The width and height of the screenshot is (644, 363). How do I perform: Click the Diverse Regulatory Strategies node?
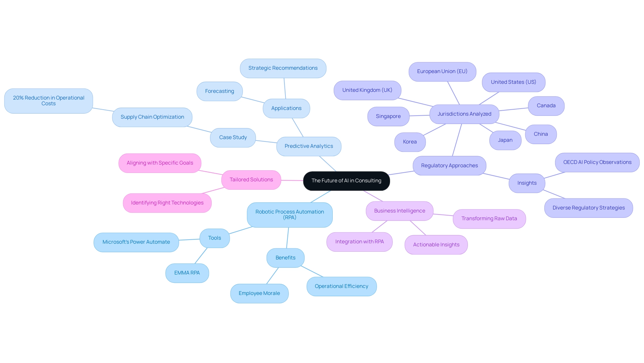tap(588, 207)
